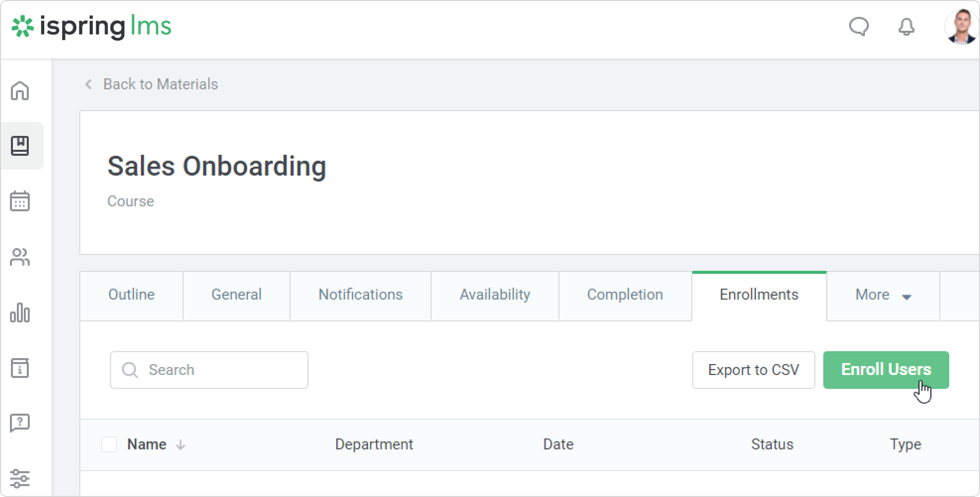The width and height of the screenshot is (980, 497).
Task: Open the Home icon in sidebar
Action: tap(20, 91)
